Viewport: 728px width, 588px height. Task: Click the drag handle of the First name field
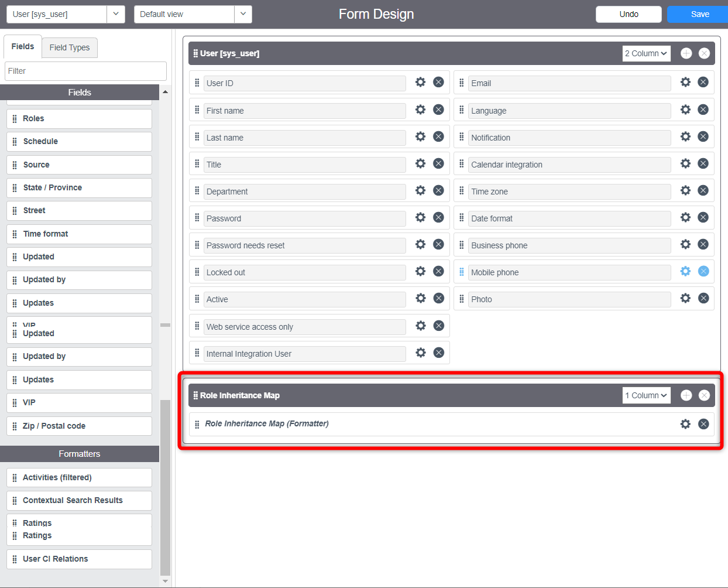[x=197, y=110]
